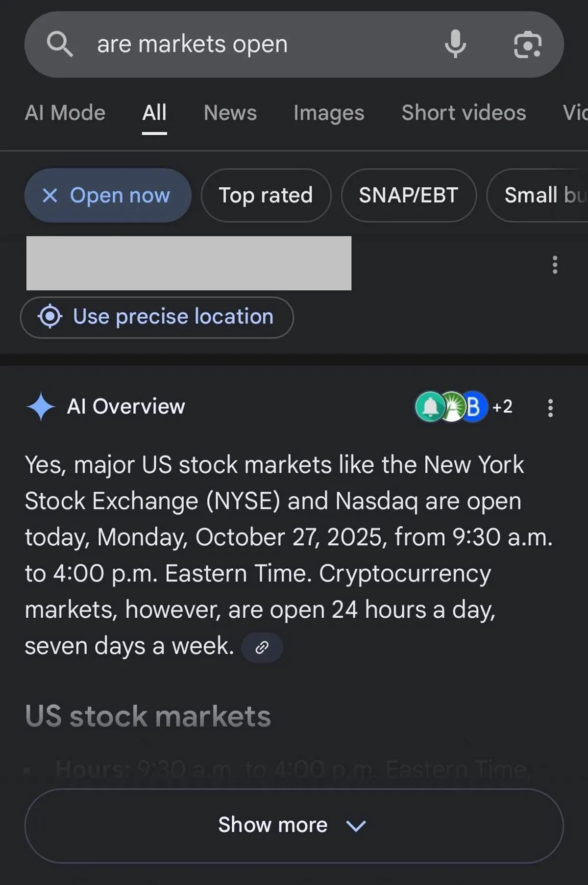Enable the Top rated filter chip
588x885 pixels.
tap(266, 195)
